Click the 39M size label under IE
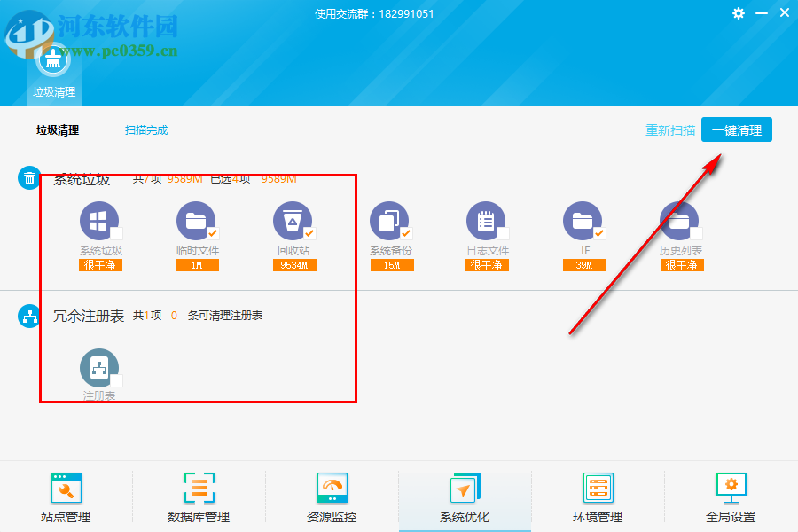798x532 pixels. (584, 265)
